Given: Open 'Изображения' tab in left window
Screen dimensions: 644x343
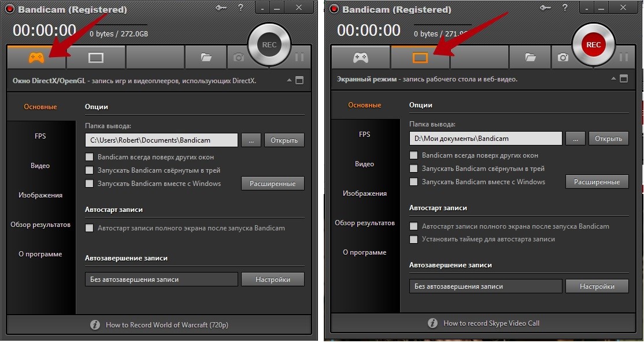Looking at the screenshot, I should point(40,195).
